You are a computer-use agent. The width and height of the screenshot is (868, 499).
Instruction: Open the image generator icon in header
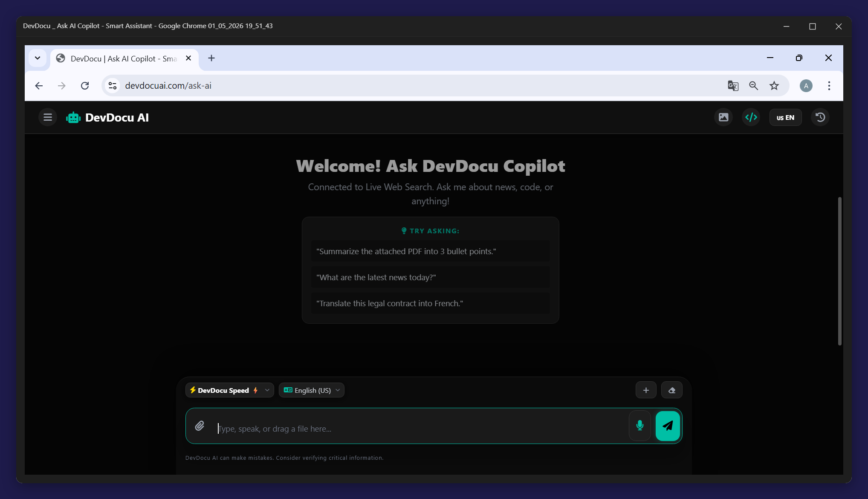tap(723, 117)
